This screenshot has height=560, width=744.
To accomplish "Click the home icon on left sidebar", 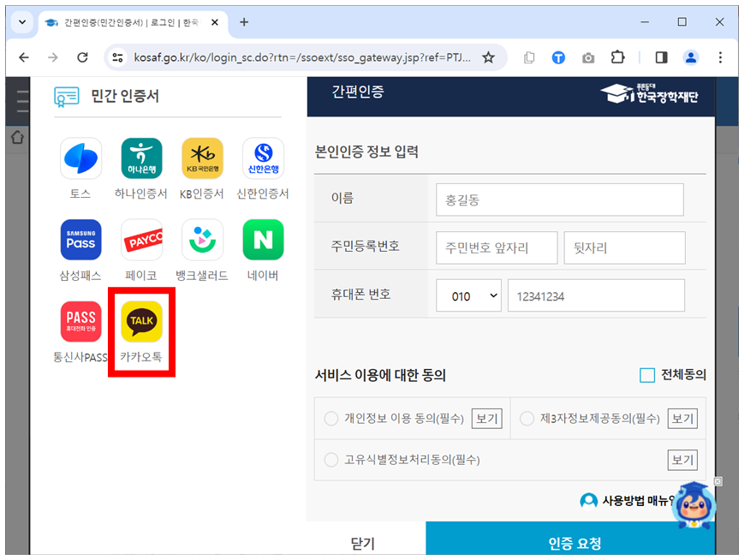I will pyautogui.click(x=18, y=138).
